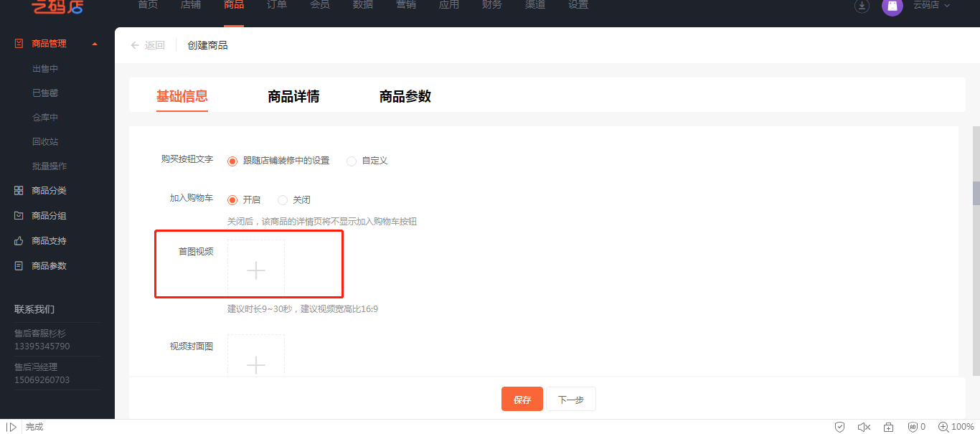
Task: Switch to 商品详情 tab
Action: [x=293, y=97]
